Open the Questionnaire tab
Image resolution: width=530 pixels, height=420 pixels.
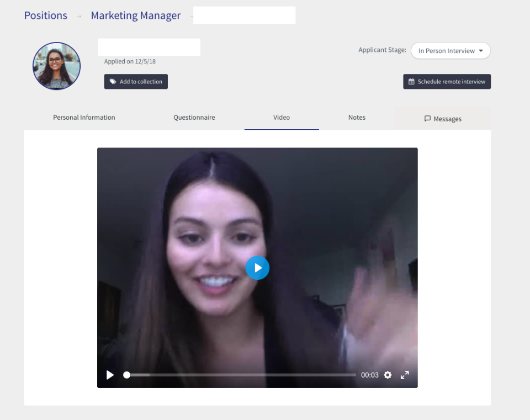click(x=194, y=118)
